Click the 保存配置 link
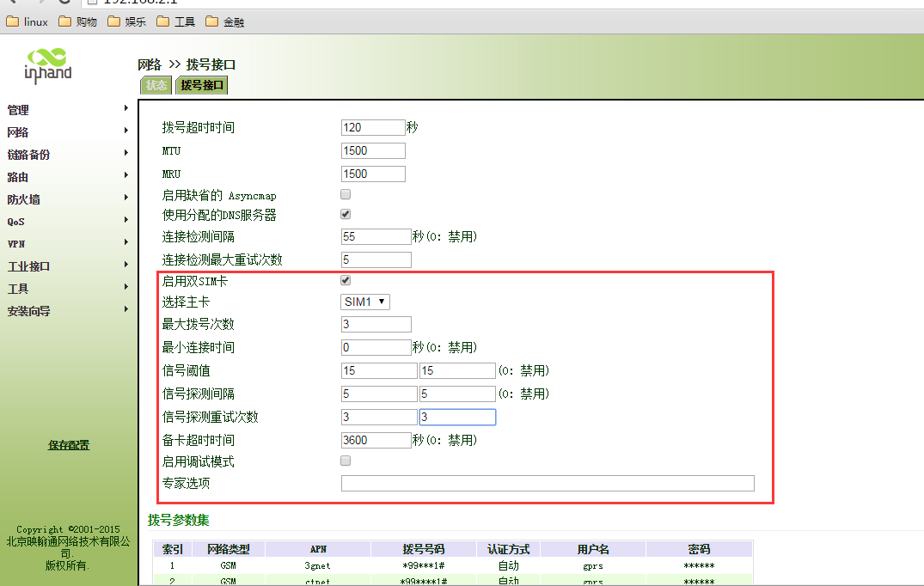Image resolution: width=924 pixels, height=586 pixels. [69, 445]
